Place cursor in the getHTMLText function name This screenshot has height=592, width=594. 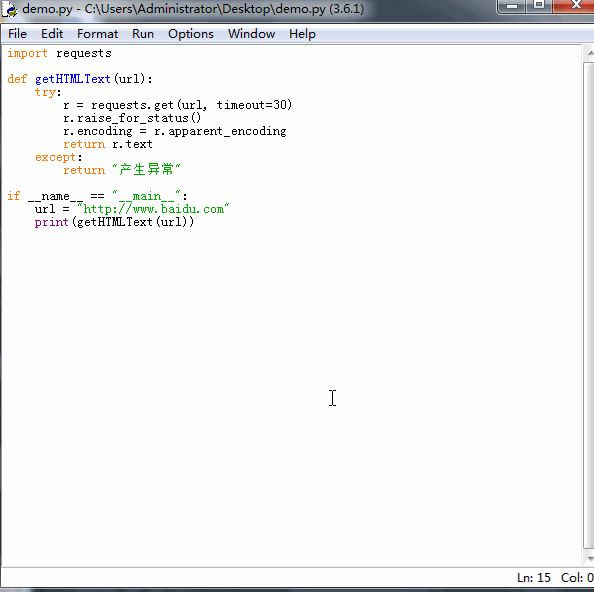[x=72, y=79]
